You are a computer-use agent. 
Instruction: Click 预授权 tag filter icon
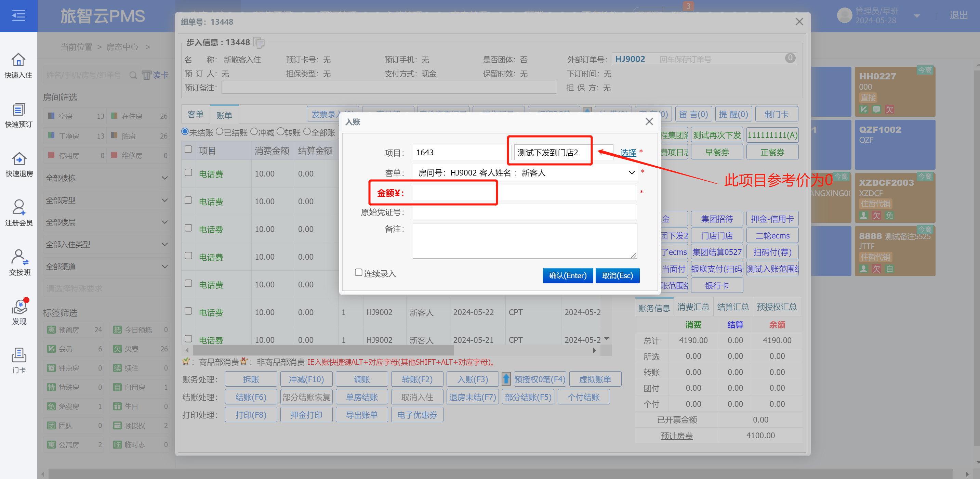(117, 425)
